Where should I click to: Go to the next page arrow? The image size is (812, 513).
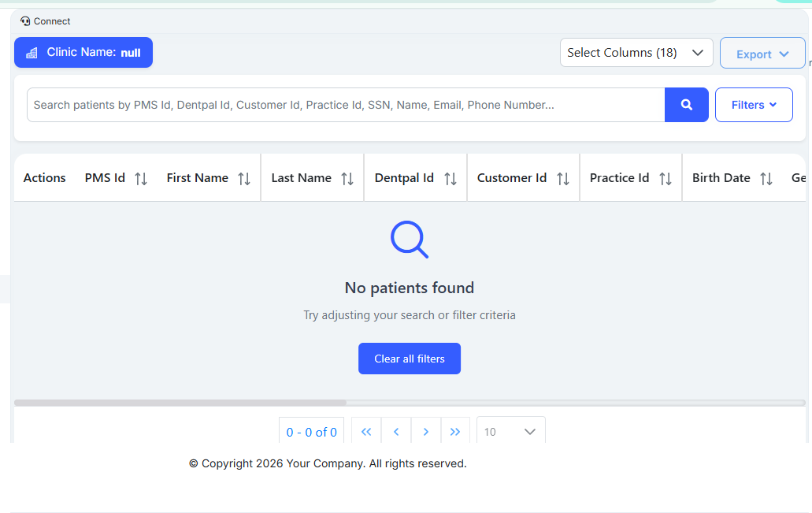[x=426, y=432]
